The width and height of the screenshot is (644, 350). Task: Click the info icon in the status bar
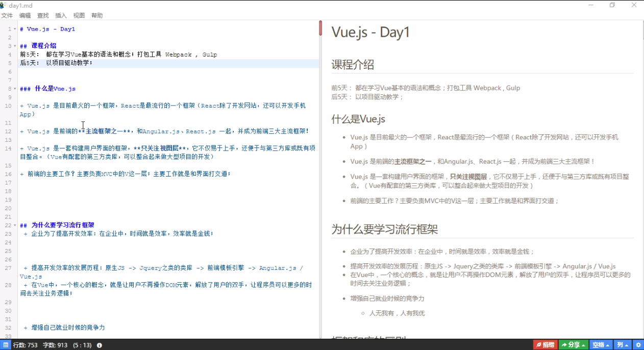pyautogui.click(x=99, y=344)
